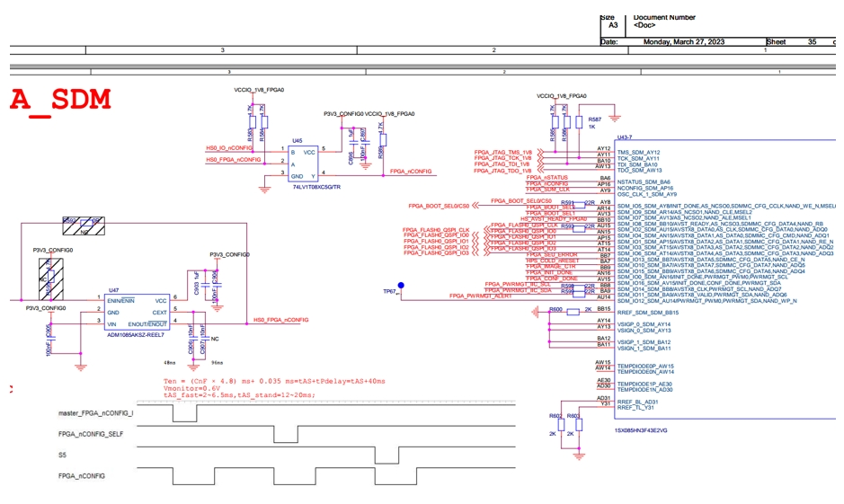
Task: Select the master_FPGA_nCONFIG_I waveform label
Action: click(96, 413)
